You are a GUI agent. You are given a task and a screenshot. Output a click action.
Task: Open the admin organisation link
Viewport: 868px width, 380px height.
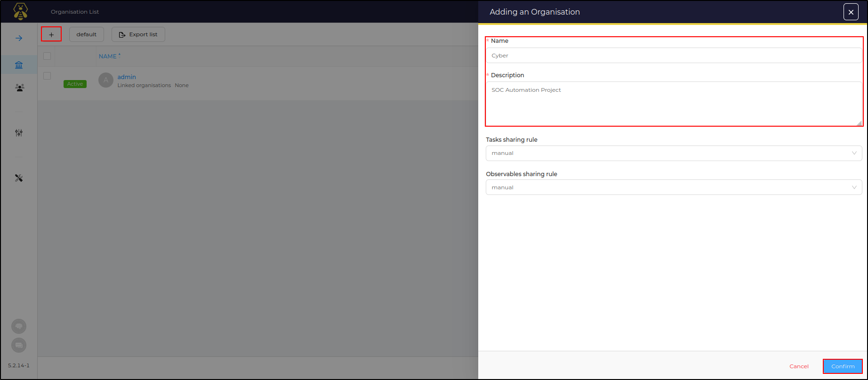tap(127, 77)
